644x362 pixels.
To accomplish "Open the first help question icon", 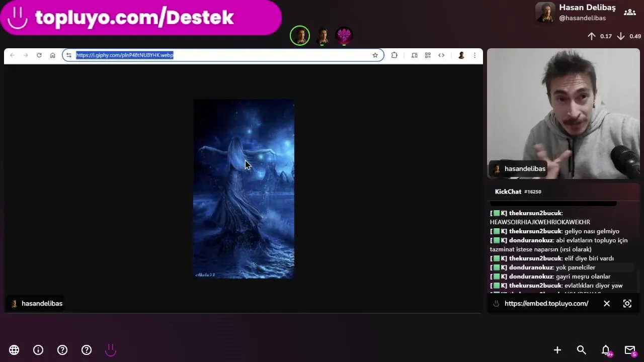I will 62,350.
